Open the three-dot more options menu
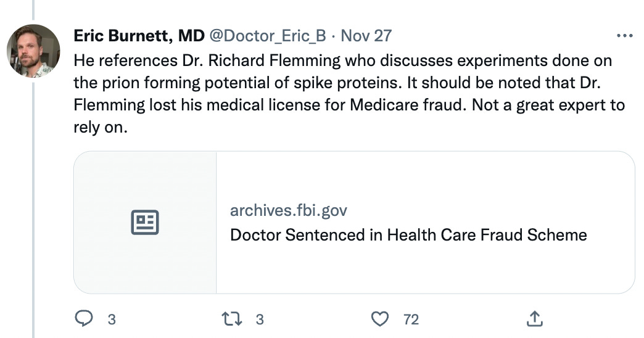Image resolution: width=644 pixels, height=338 pixels. [625, 36]
